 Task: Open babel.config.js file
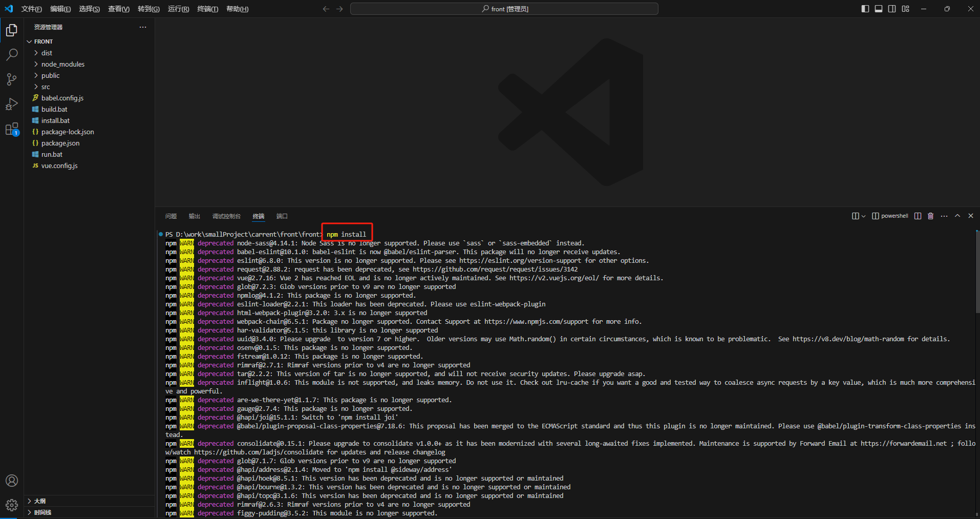pos(62,98)
